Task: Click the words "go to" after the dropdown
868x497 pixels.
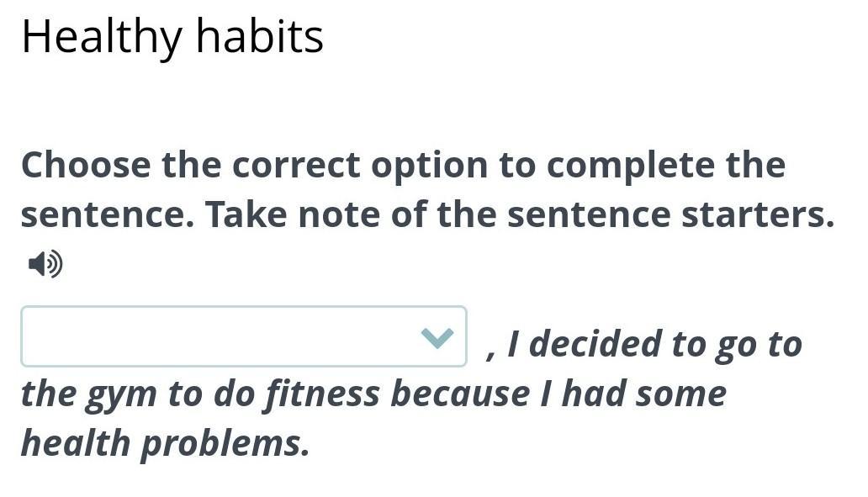Action: 758,343
